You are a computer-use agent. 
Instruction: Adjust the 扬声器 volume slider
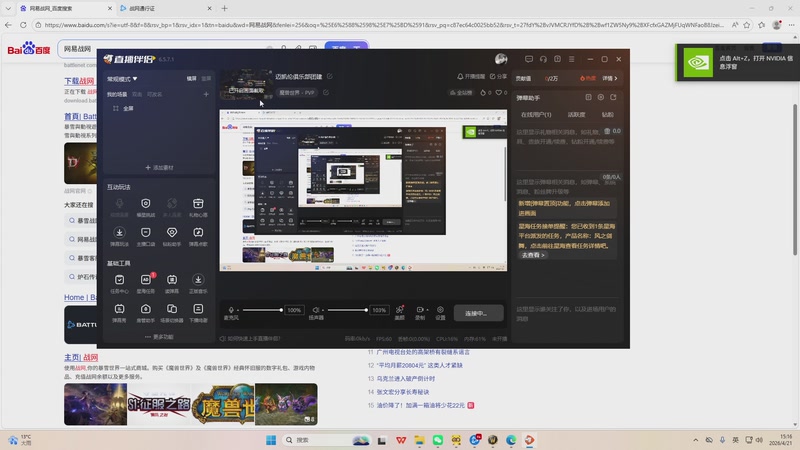(347, 310)
